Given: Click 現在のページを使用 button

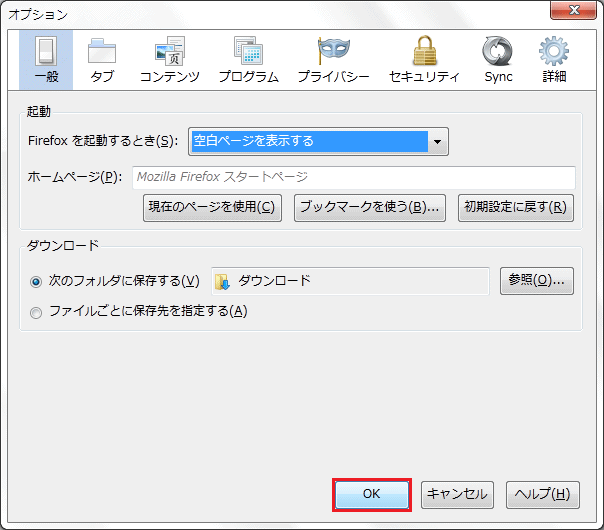Looking at the screenshot, I should pyautogui.click(x=212, y=208).
